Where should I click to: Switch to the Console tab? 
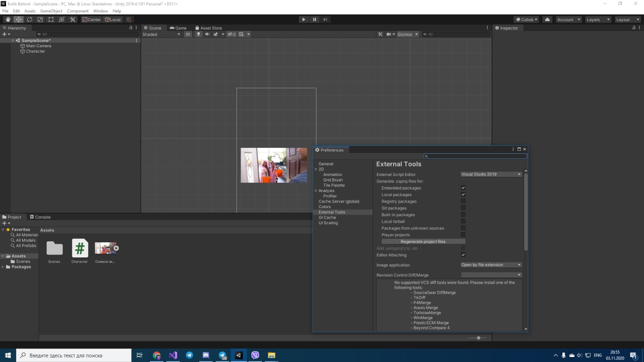click(x=40, y=217)
